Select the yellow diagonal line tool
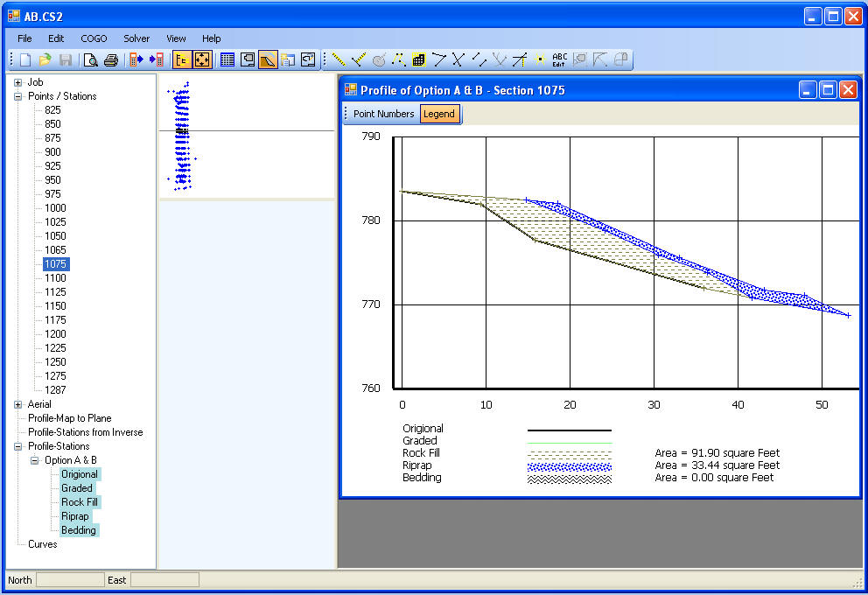The width and height of the screenshot is (868, 595). tap(339, 59)
